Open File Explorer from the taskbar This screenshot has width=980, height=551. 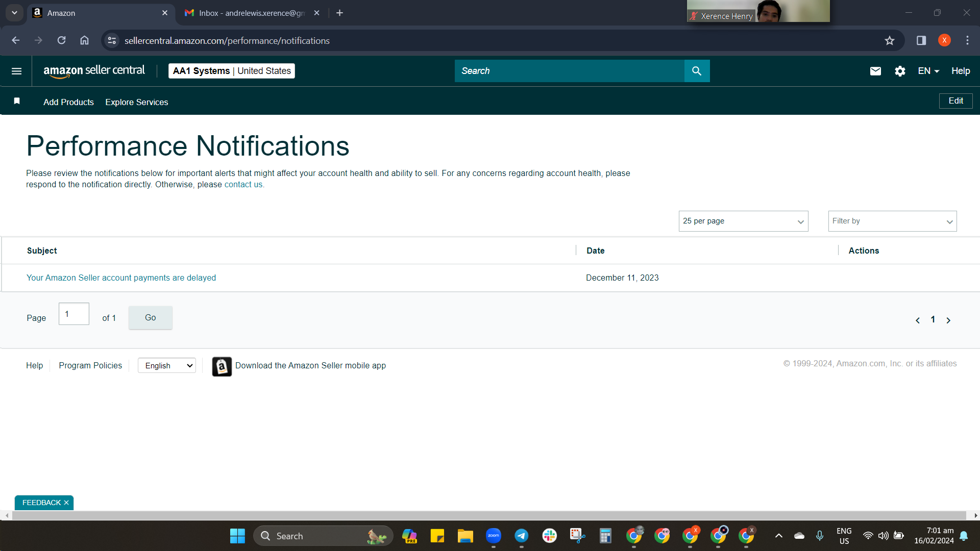465,536
